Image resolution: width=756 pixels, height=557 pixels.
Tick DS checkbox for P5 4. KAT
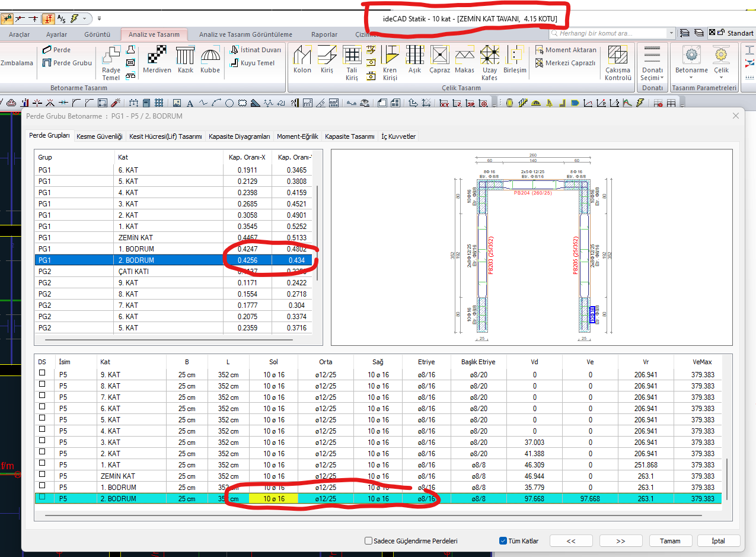point(42,429)
